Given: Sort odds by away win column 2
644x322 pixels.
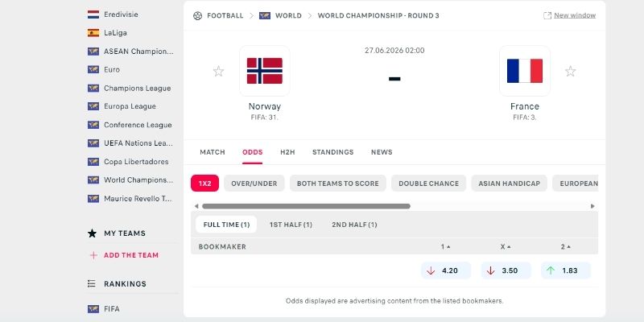Looking at the screenshot, I should click(566, 247).
